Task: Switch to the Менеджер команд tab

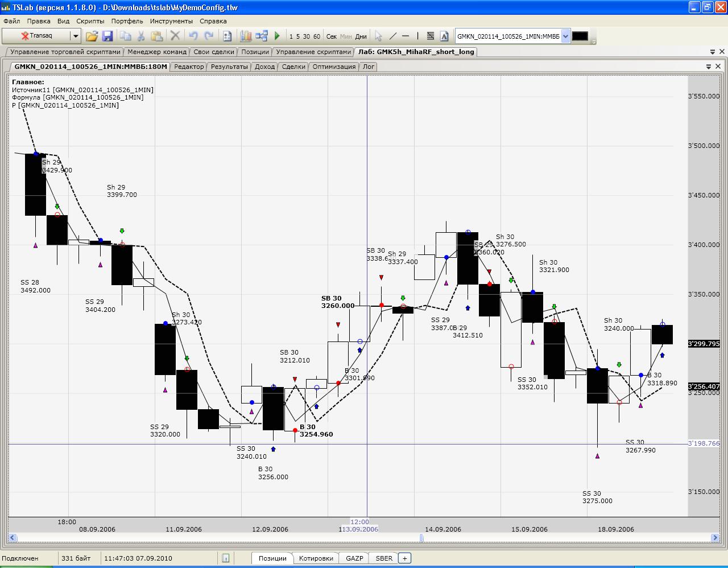Action: (x=157, y=52)
